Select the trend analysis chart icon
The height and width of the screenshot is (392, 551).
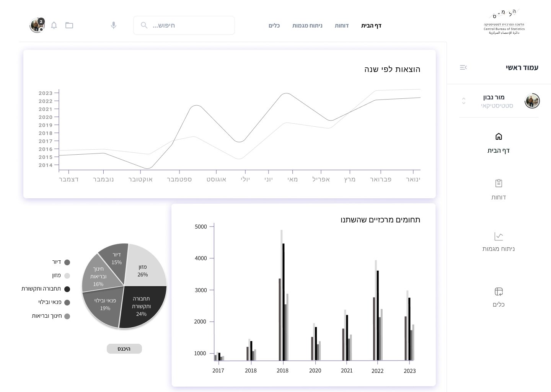tap(499, 236)
